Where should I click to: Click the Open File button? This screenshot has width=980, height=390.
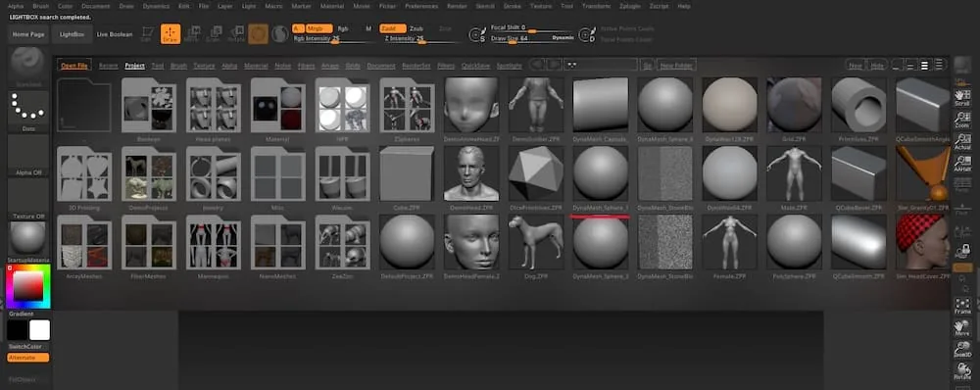pos(74,65)
